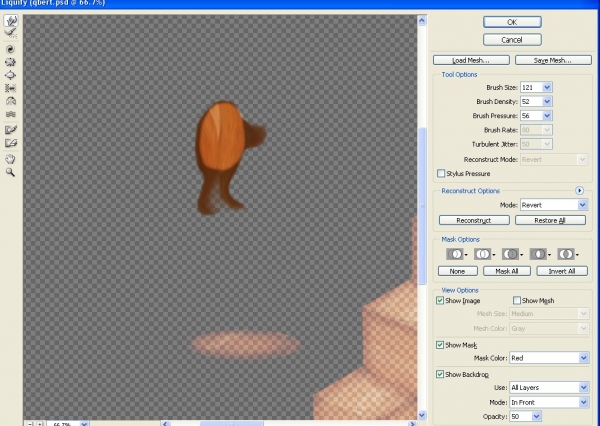Open the Reconstruct Options Mode dropdown

click(x=553, y=205)
